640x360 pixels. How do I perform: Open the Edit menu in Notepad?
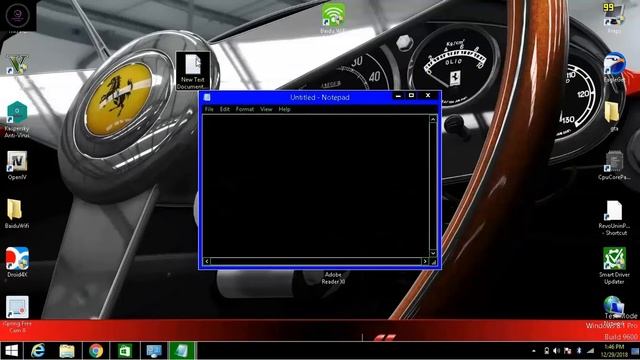[224, 109]
